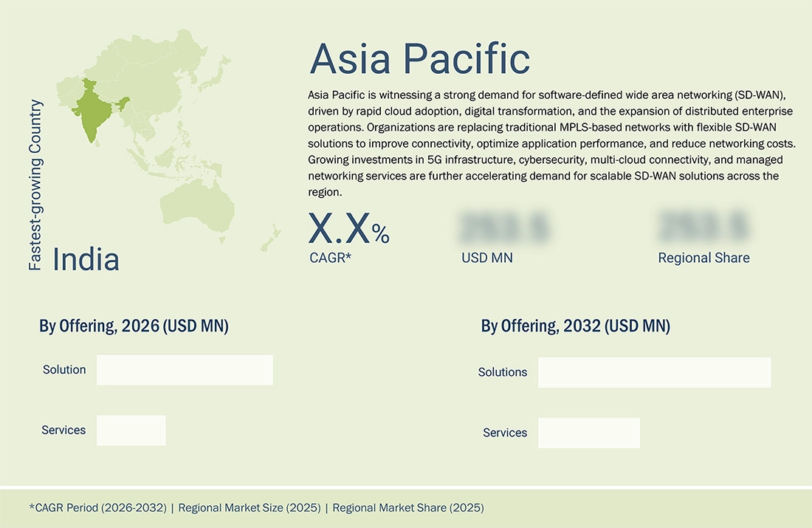Image resolution: width=812 pixels, height=528 pixels.
Task: Click the USD MN label
Action: tap(486, 258)
